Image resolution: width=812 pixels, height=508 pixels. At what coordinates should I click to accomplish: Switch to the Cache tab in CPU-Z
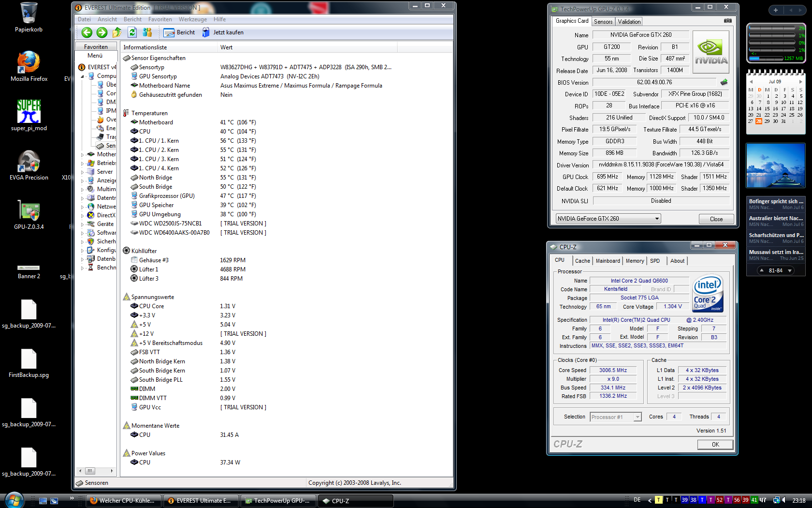click(x=582, y=261)
